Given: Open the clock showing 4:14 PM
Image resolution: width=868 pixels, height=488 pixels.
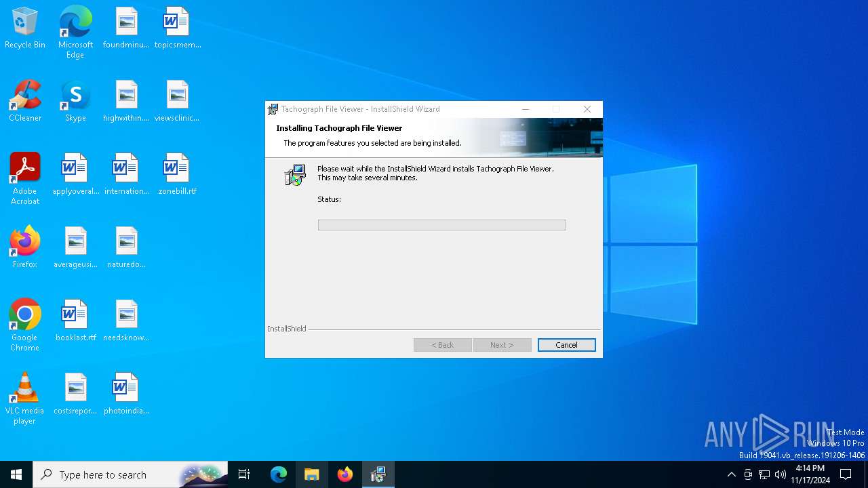Looking at the screenshot, I should pos(810,474).
